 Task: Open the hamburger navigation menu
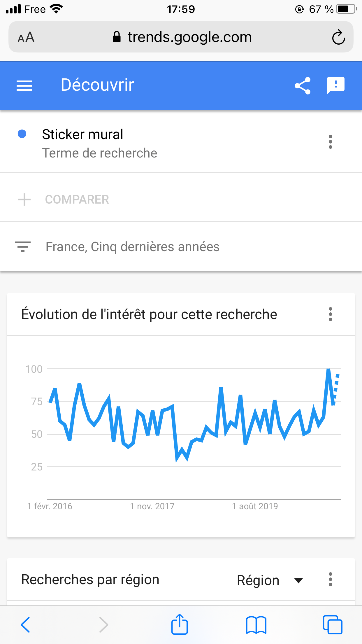[24, 86]
